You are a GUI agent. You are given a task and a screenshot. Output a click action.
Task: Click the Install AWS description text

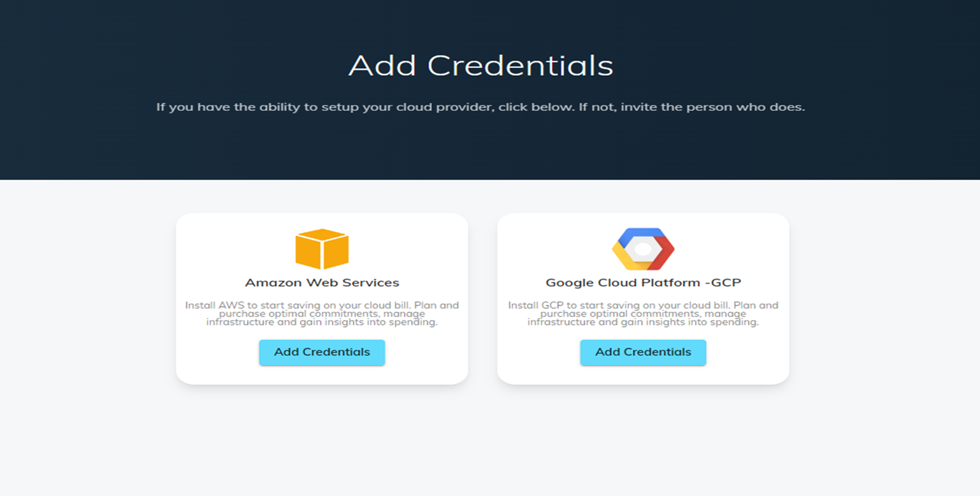[322, 314]
